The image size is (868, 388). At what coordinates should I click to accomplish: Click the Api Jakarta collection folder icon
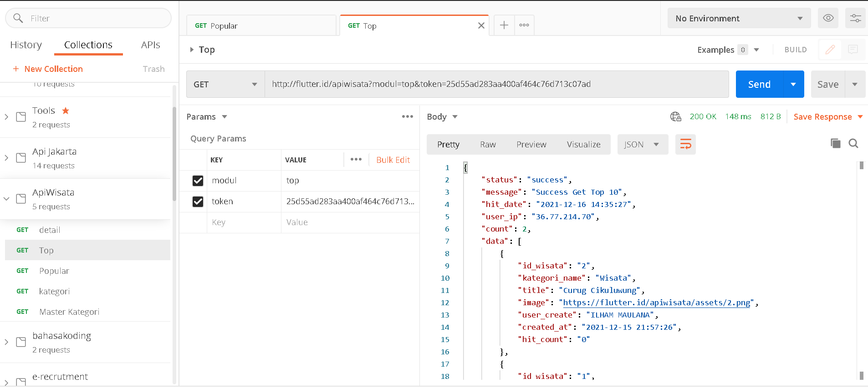(x=21, y=158)
